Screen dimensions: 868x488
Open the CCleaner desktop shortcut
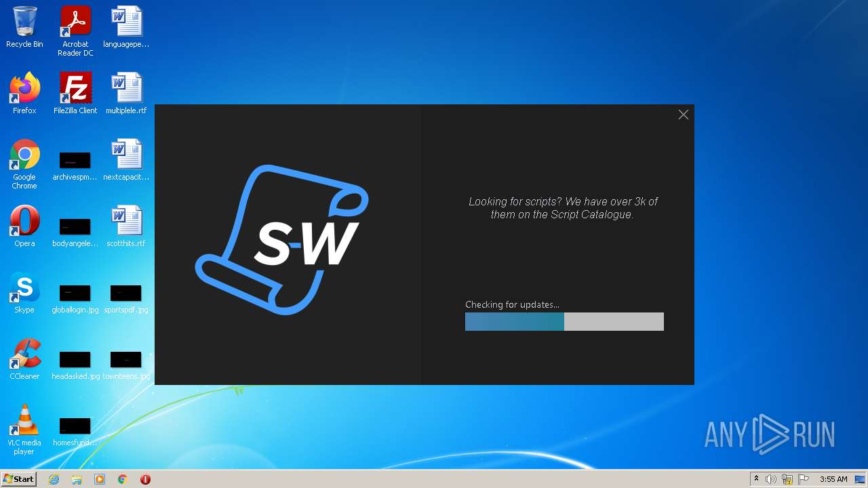pyautogui.click(x=24, y=359)
